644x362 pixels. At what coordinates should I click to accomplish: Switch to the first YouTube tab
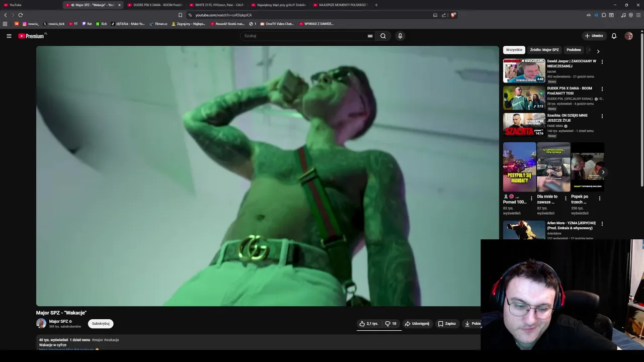(x=31, y=5)
